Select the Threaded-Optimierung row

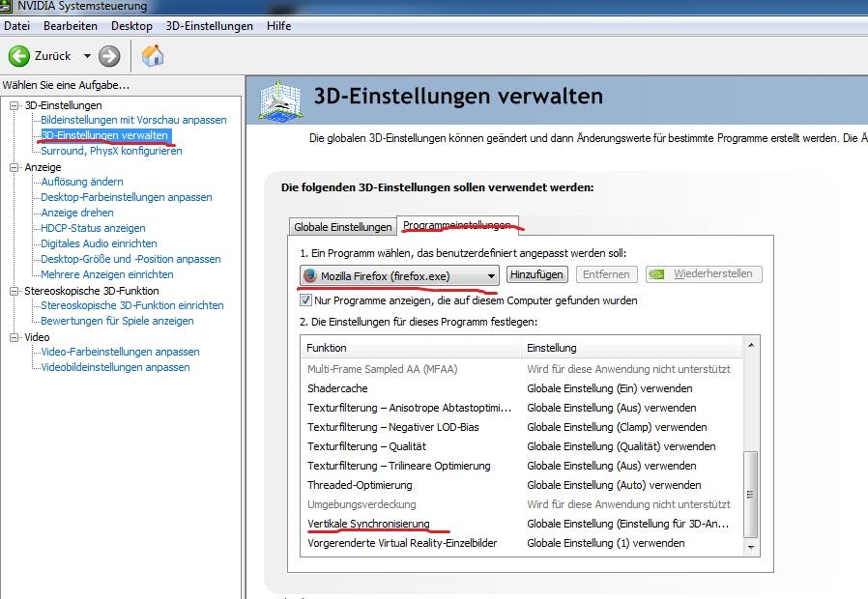point(522,486)
